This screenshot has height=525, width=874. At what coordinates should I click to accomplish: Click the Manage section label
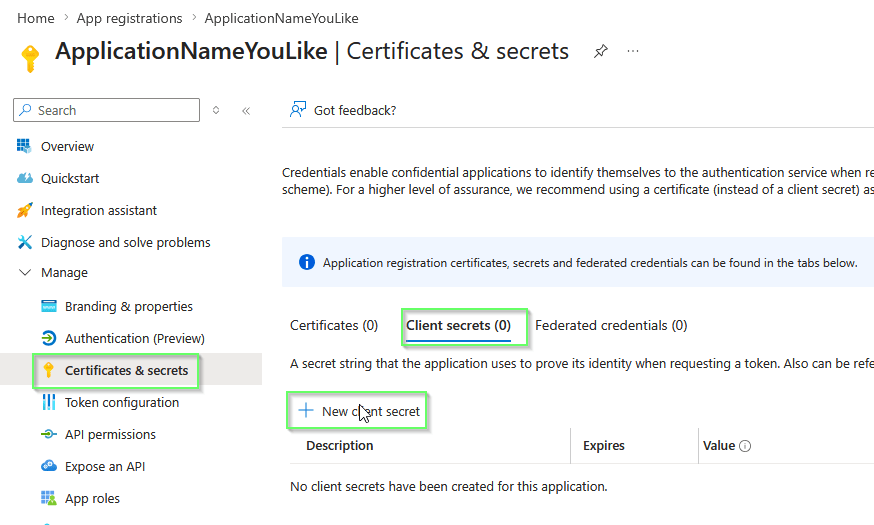coord(64,273)
